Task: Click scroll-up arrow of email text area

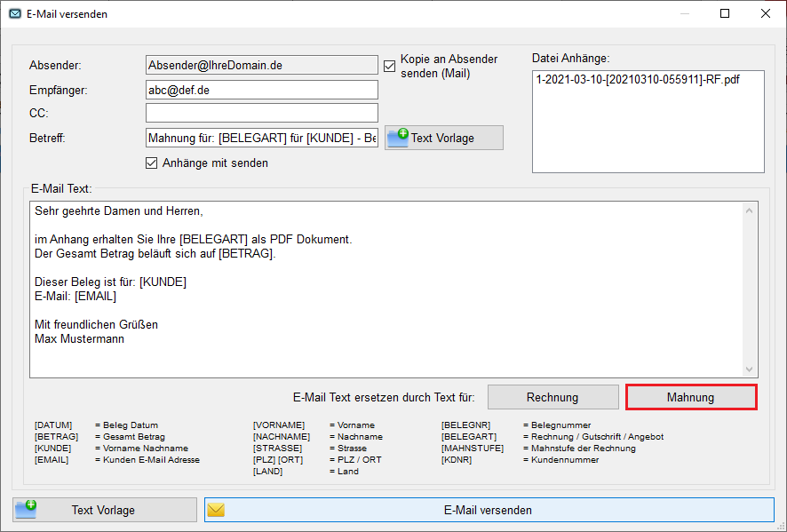Action: coord(749,210)
